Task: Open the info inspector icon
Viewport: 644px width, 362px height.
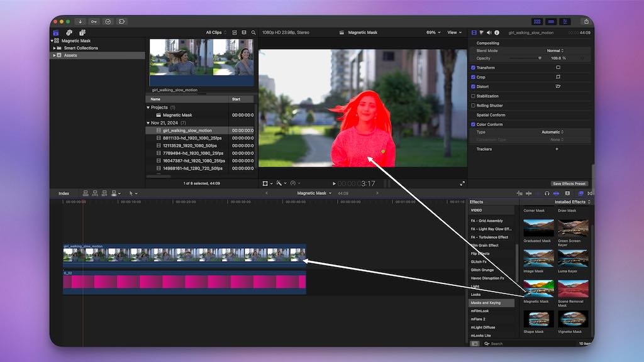Action: pyautogui.click(x=497, y=33)
